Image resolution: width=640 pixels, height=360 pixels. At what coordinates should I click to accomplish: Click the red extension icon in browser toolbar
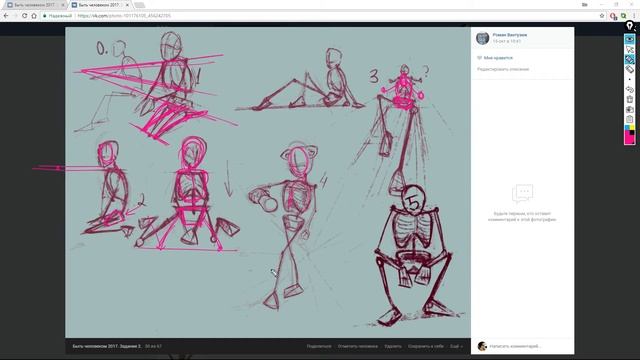[x=613, y=16]
